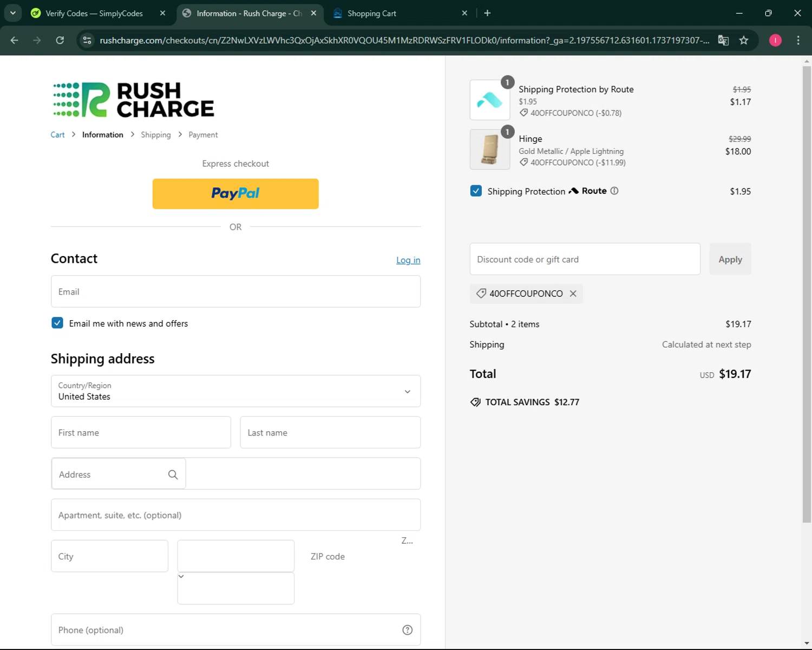Restore down the browser window
Image resolution: width=812 pixels, height=650 pixels.
coord(768,13)
